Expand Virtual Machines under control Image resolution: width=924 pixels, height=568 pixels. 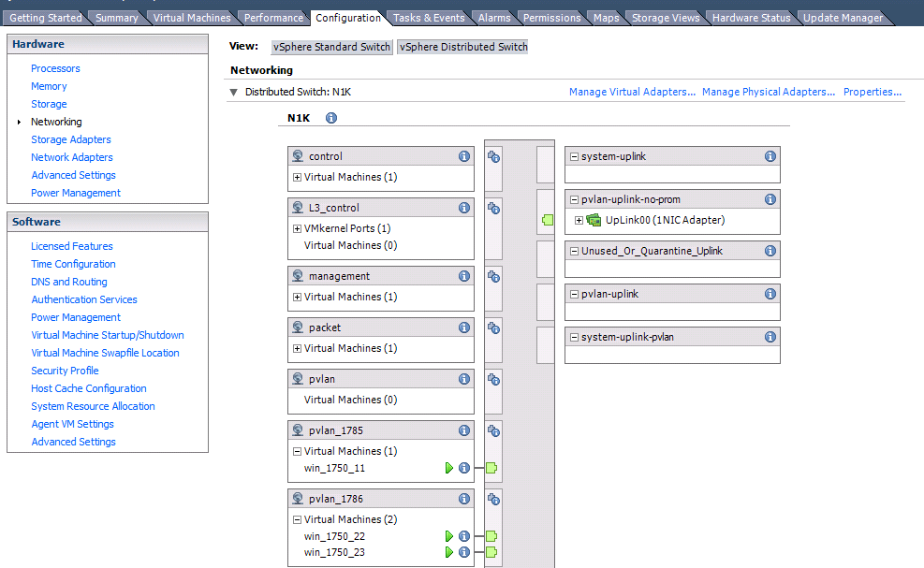coord(297,178)
